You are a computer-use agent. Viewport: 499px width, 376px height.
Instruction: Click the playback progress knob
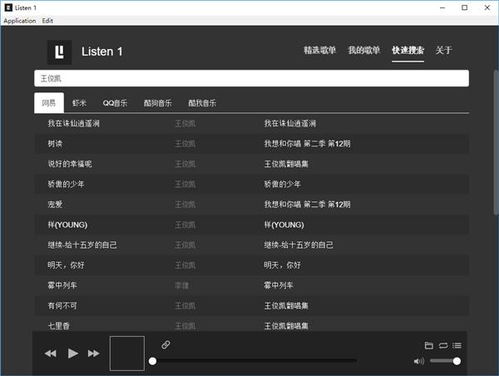[x=153, y=361]
